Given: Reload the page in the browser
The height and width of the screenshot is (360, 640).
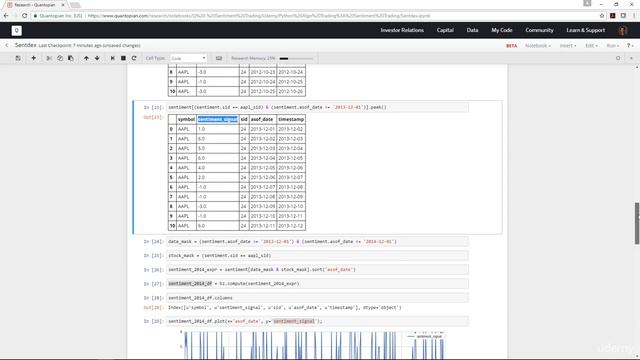Looking at the screenshot, I should coord(24,16).
